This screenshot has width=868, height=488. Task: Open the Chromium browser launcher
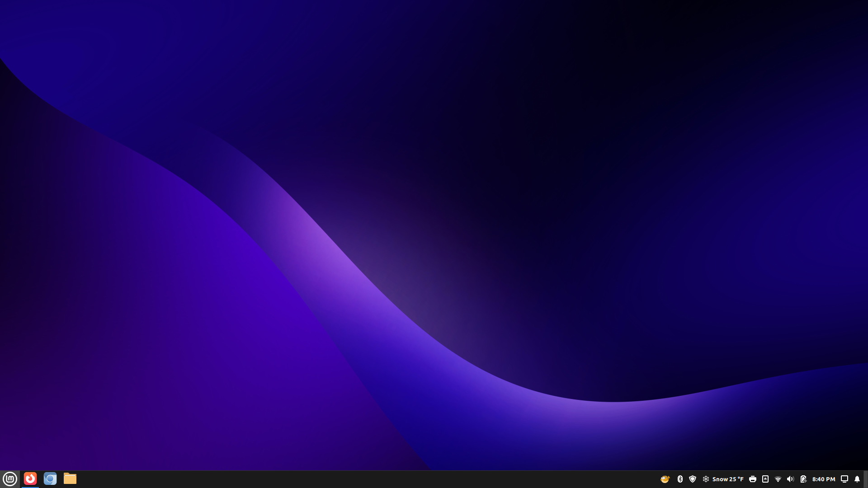tap(50, 479)
